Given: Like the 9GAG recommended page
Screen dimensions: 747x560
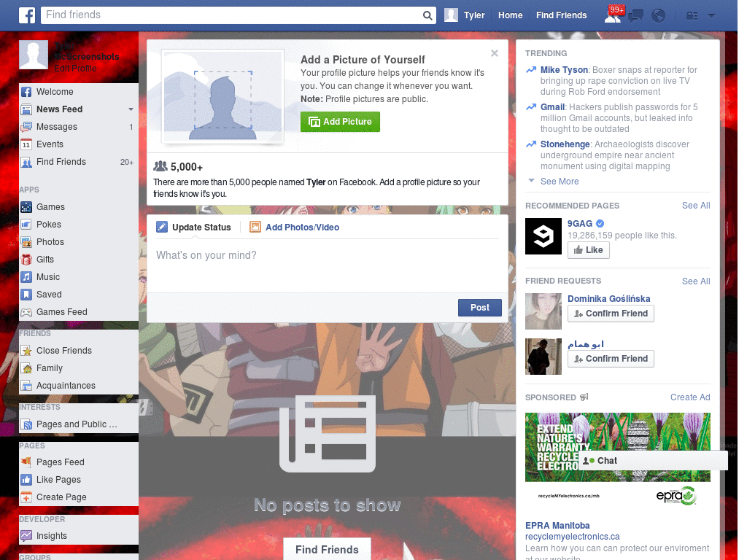Looking at the screenshot, I should click(x=588, y=249).
